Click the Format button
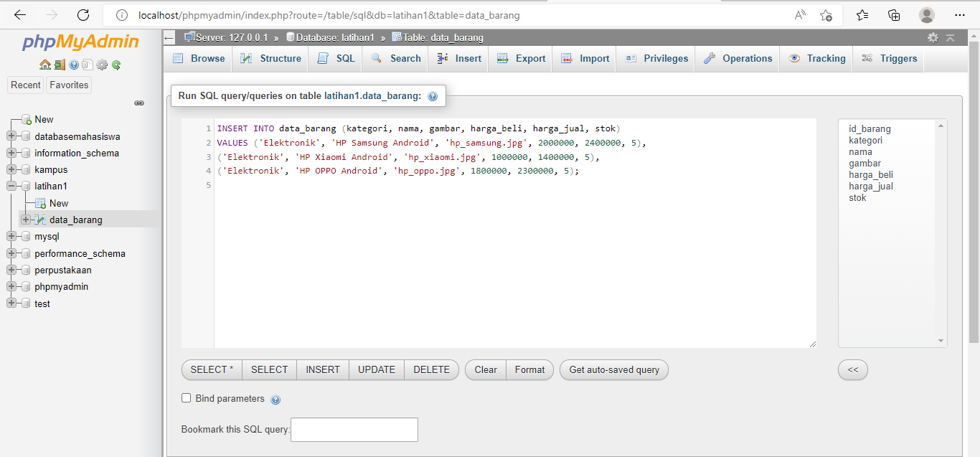 (529, 369)
